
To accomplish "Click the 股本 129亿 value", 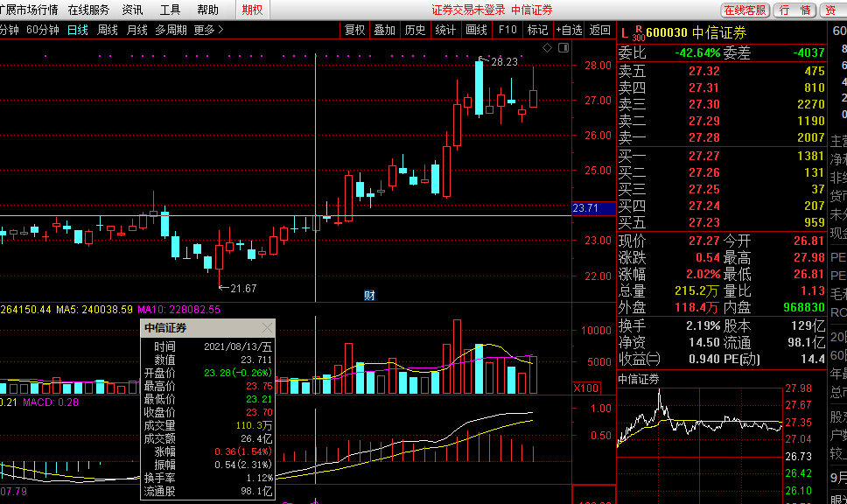I will 808,326.
